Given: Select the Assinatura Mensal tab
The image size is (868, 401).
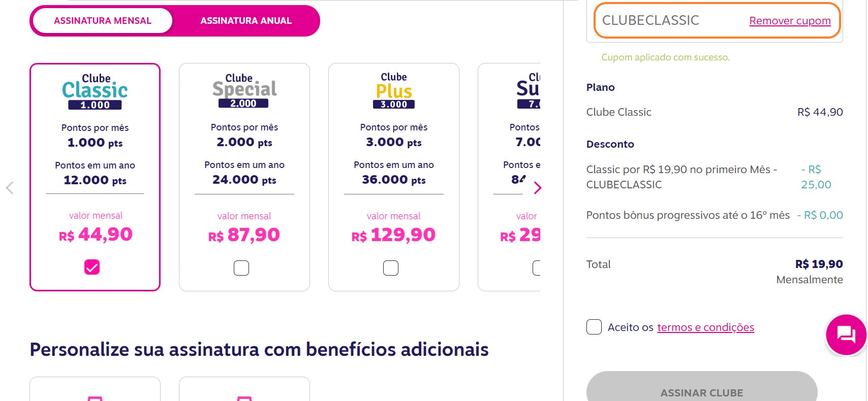Looking at the screenshot, I should tap(103, 21).
